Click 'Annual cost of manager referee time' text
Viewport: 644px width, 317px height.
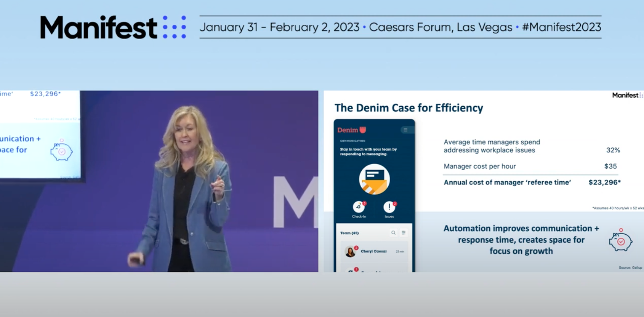507,182
